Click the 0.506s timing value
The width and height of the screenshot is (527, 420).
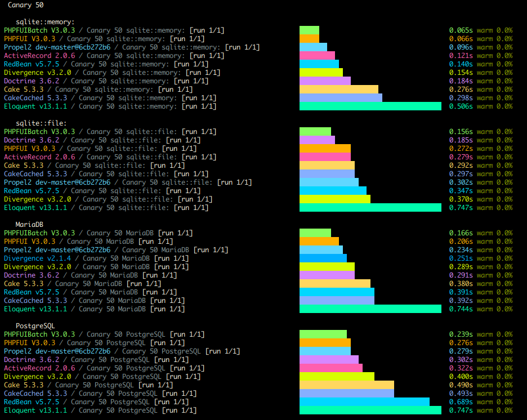461,106
